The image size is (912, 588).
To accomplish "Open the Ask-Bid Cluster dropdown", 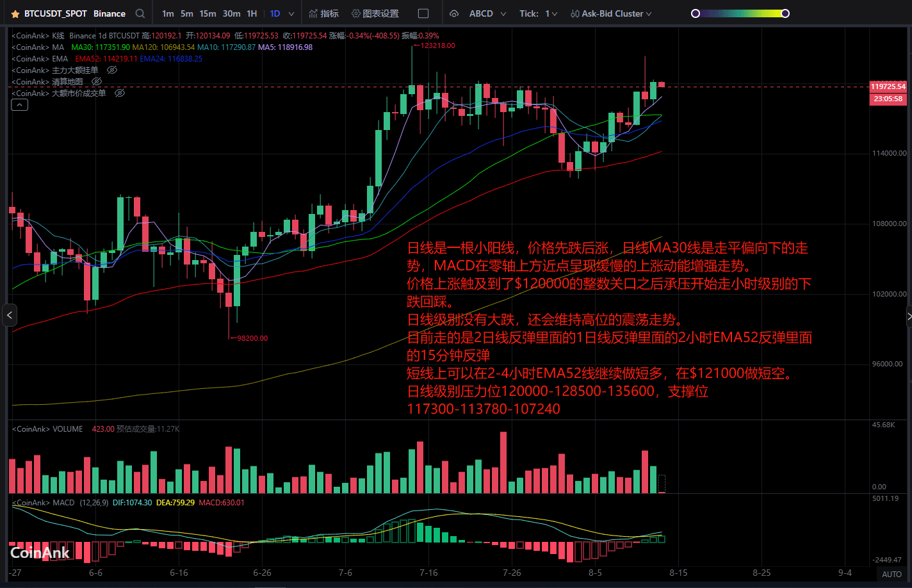I will click(611, 13).
